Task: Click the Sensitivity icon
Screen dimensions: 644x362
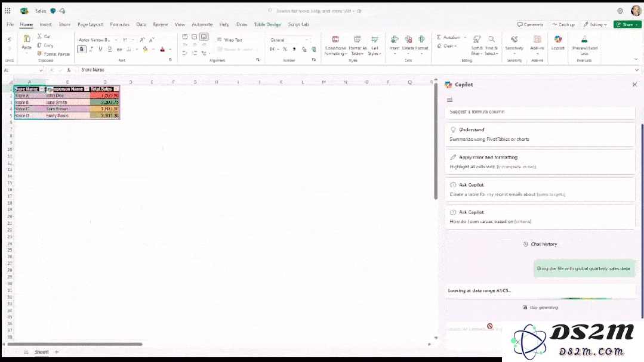Action: coord(514,39)
